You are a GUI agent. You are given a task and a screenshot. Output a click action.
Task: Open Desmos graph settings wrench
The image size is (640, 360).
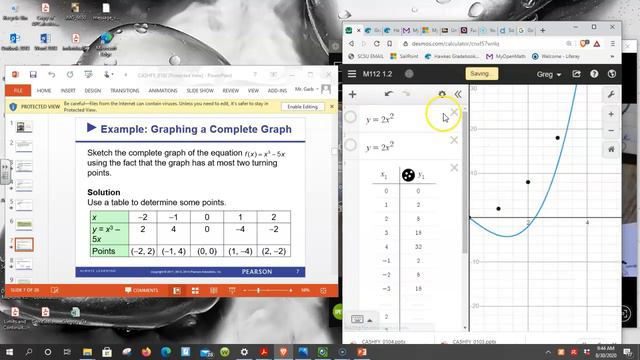pyautogui.click(x=611, y=94)
